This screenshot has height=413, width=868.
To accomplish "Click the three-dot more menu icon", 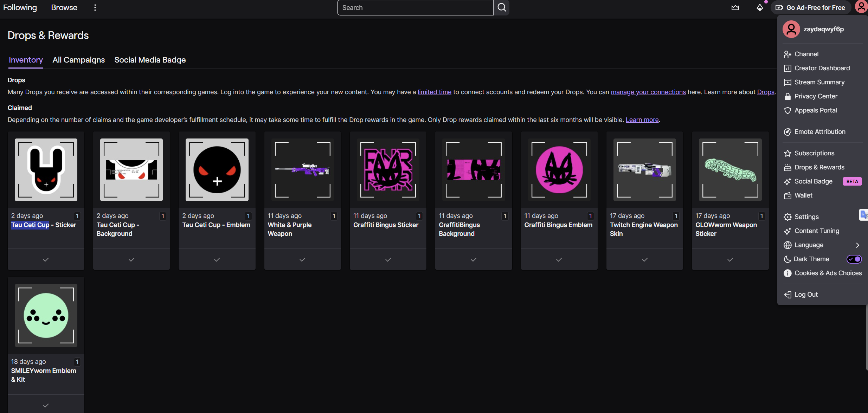I will pos(95,8).
